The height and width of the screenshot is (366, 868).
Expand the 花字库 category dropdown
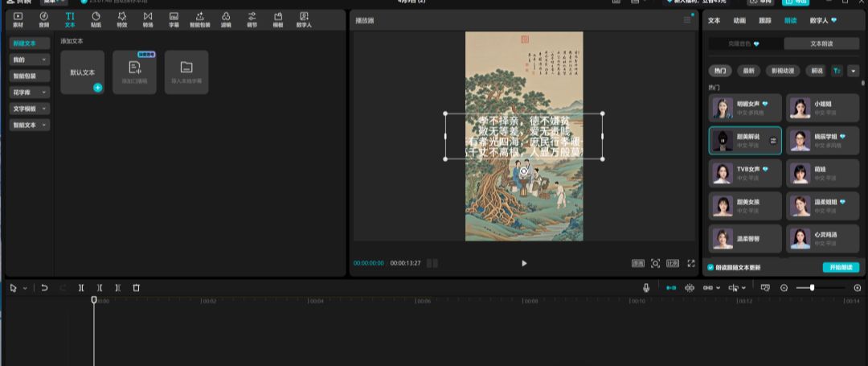pyautogui.click(x=30, y=92)
